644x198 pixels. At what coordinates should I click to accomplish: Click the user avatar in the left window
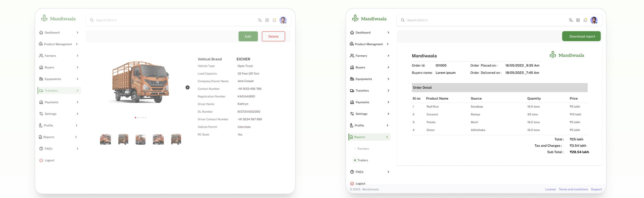[x=283, y=20]
